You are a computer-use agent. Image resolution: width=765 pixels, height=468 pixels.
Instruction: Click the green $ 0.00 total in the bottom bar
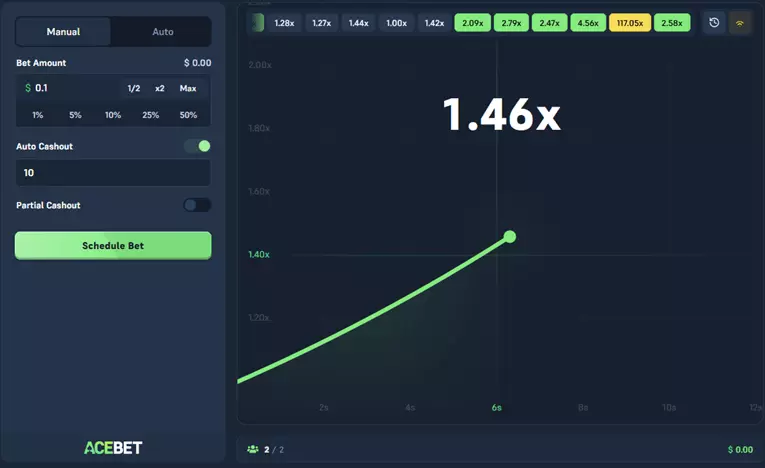[740, 449]
